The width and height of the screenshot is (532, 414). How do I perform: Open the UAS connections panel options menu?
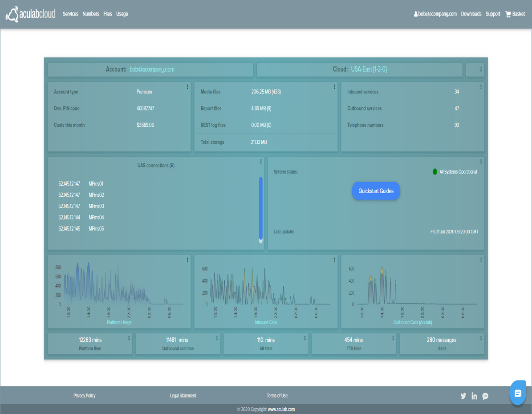click(261, 162)
